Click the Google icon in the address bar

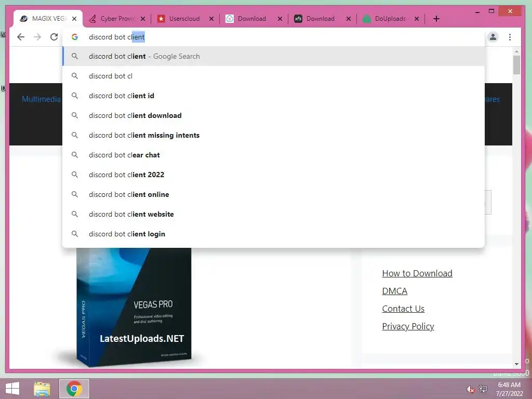tap(75, 37)
